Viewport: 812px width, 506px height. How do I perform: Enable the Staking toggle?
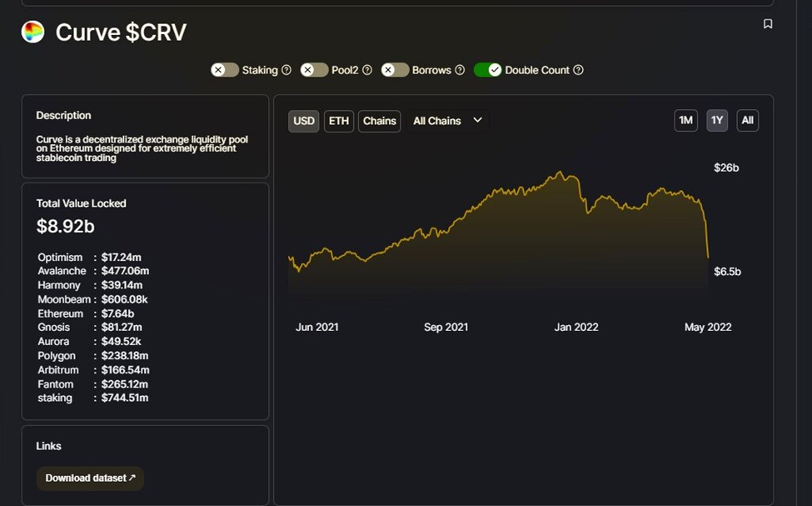[225, 70]
